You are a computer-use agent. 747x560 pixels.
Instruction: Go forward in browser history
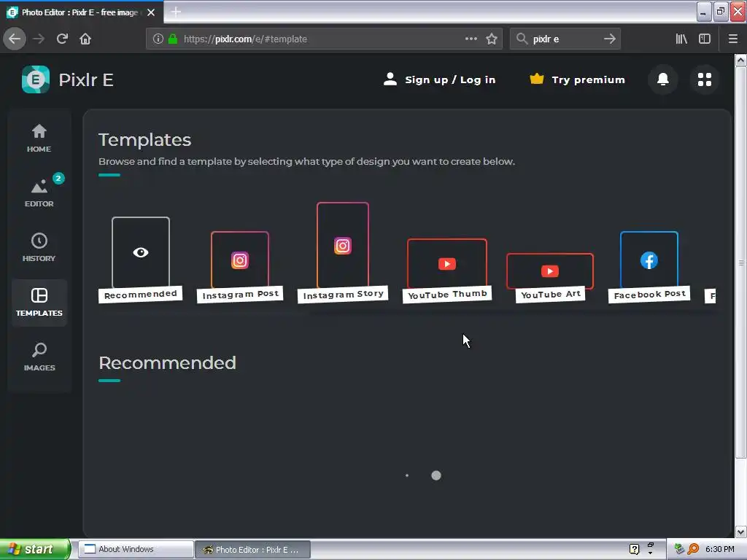(x=39, y=39)
